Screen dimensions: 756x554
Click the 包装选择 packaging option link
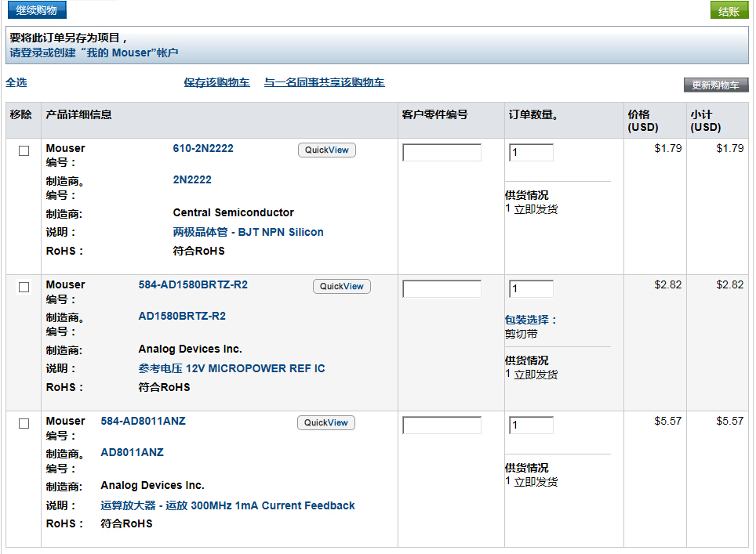[530, 320]
